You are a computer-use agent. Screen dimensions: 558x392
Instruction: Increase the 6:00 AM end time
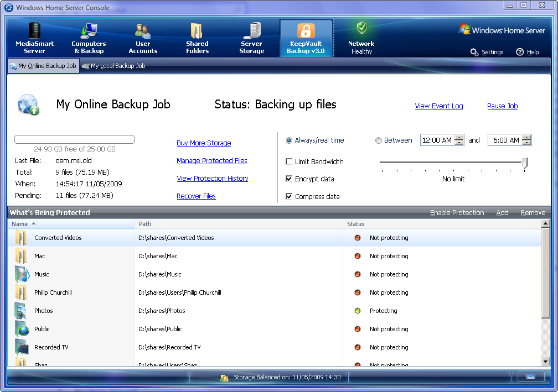click(x=526, y=138)
